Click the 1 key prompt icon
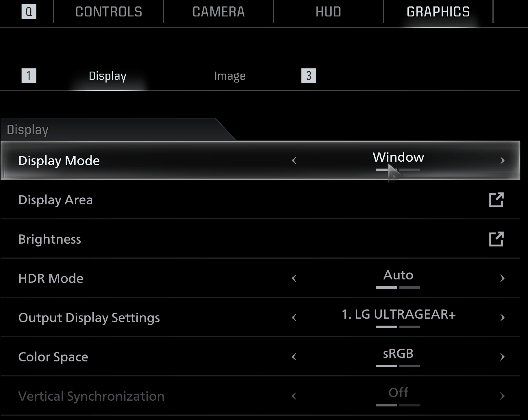Image resolution: width=528 pixels, height=420 pixels. click(29, 76)
